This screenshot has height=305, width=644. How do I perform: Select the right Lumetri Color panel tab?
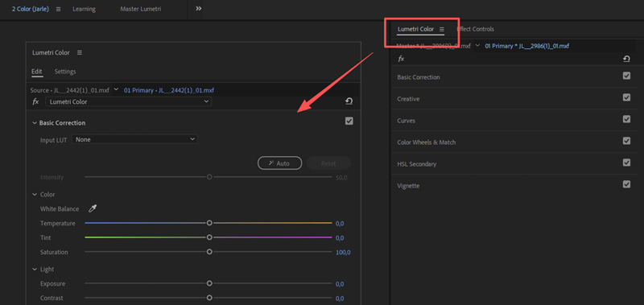415,29
